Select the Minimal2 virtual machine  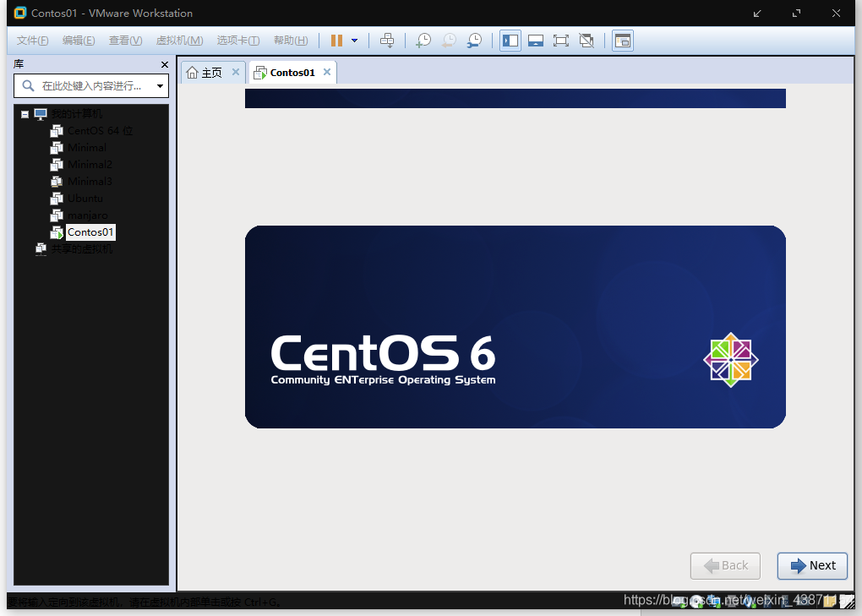tap(90, 164)
